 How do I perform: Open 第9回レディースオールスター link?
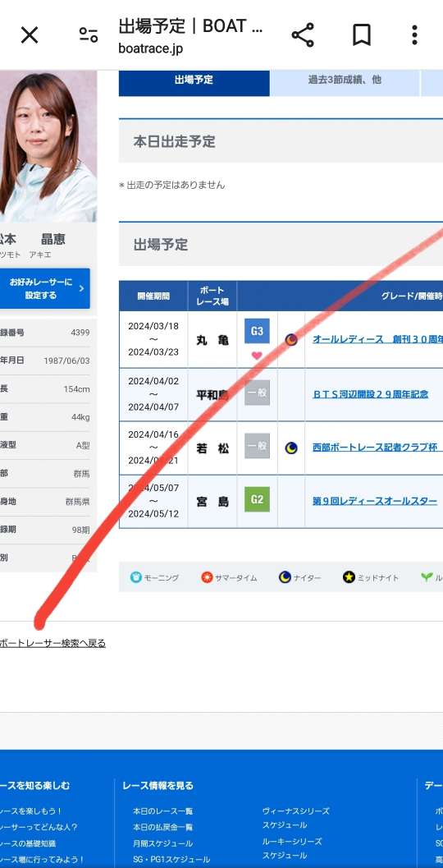[x=375, y=501]
